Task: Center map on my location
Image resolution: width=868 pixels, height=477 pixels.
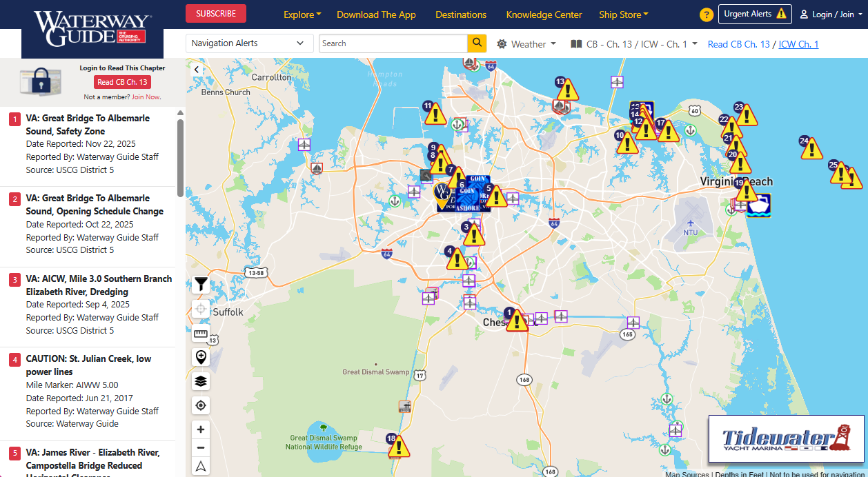Action: (x=201, y=405)
